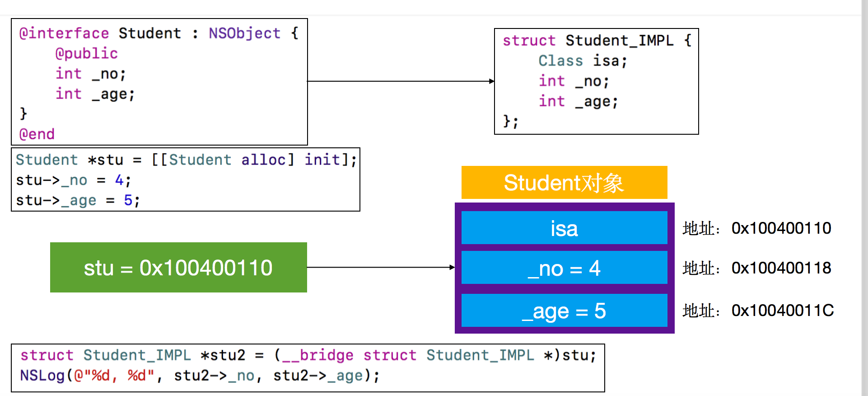Select the address text '0x100400110' beside isa

tap(781, 228)
